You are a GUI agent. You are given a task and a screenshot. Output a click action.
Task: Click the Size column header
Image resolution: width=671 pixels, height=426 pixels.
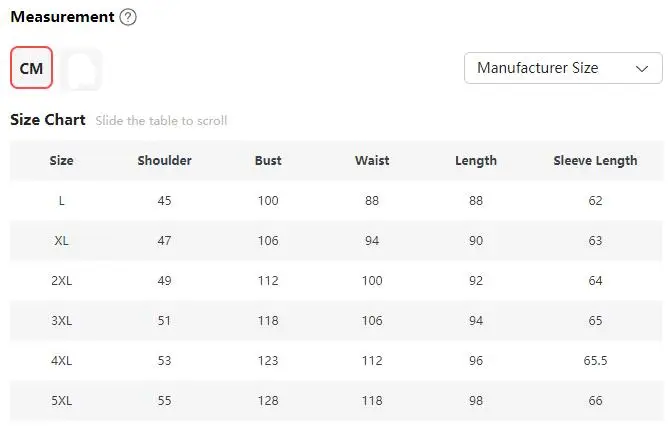coord(61,161)
